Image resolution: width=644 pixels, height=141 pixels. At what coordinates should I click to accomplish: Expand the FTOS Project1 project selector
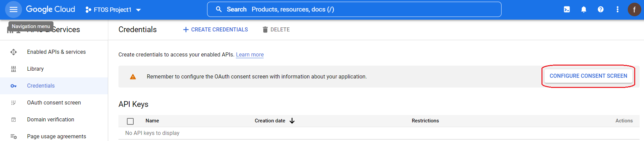coord(113,10)
